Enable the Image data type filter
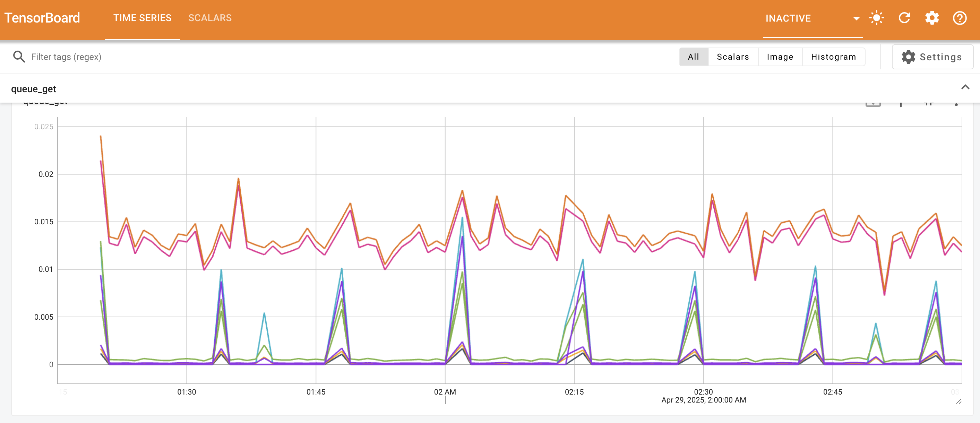 tap(780, 57)
